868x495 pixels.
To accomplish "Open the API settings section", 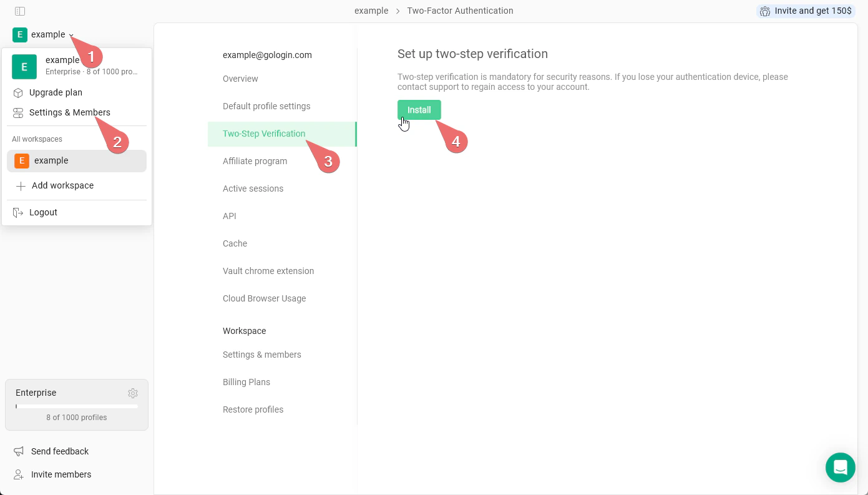I will pos(229,216).
